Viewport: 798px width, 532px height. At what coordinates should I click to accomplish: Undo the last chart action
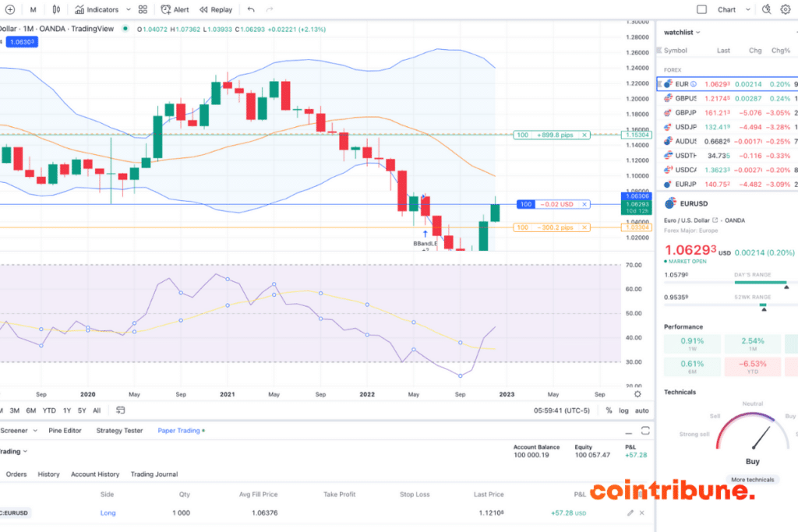250,9
